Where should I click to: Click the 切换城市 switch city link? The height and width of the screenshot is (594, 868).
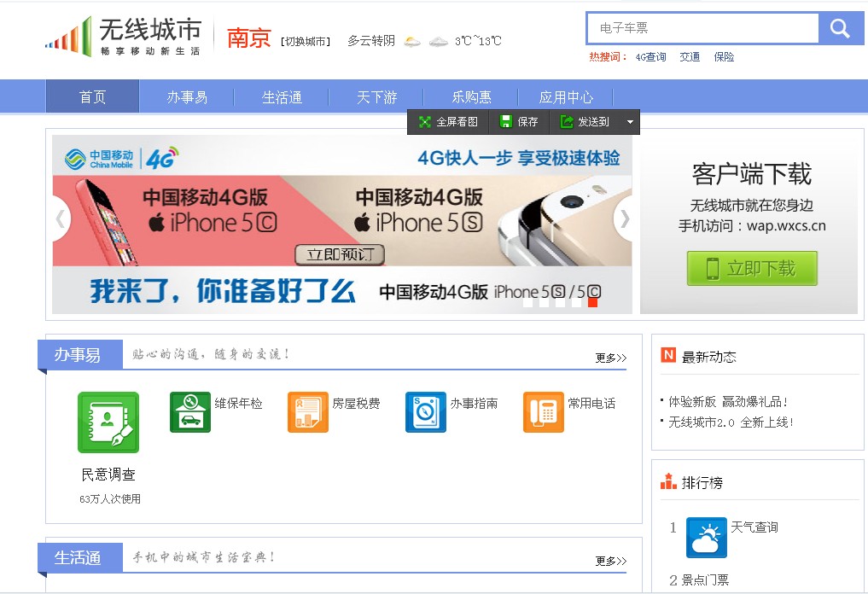click(306, 42)
